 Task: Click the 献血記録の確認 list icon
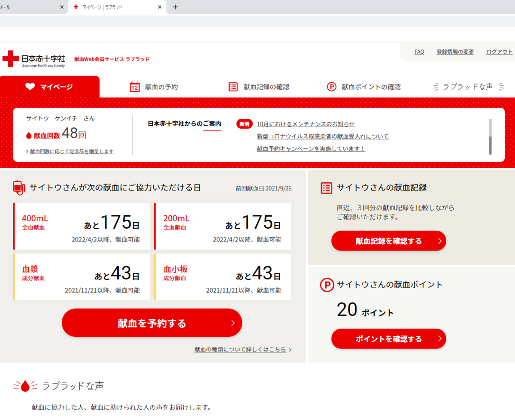[x=233, y=86]
